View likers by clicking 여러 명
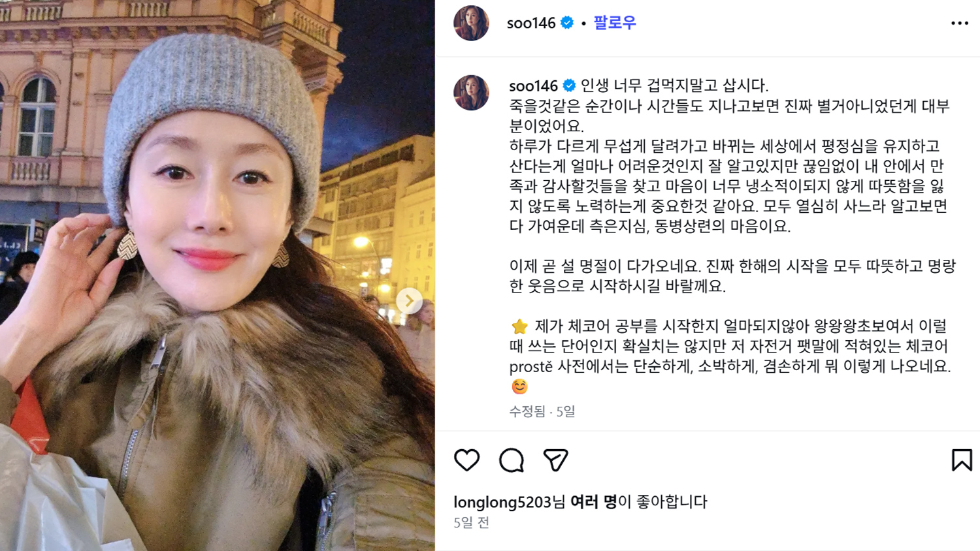 tap(593, 501)
